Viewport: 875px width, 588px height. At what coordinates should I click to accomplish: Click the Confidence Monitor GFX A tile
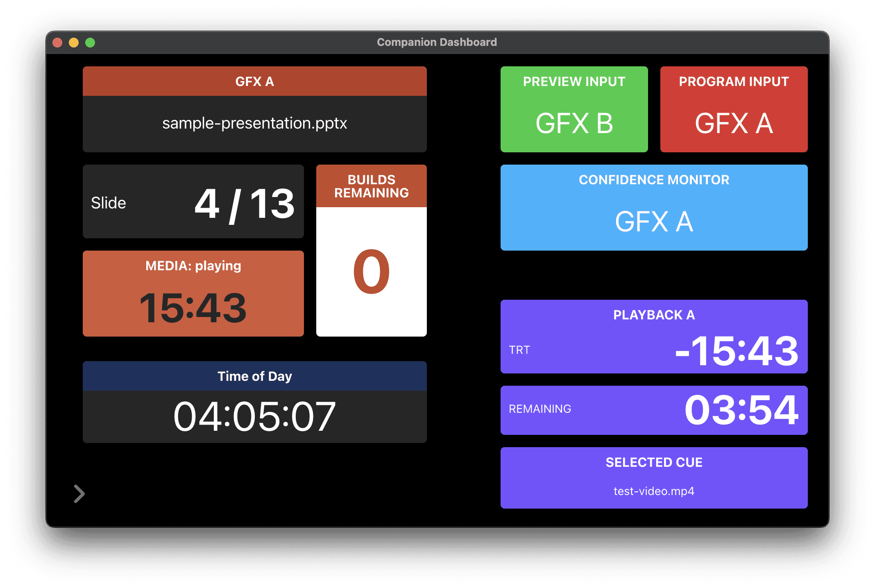coord(654,208)
